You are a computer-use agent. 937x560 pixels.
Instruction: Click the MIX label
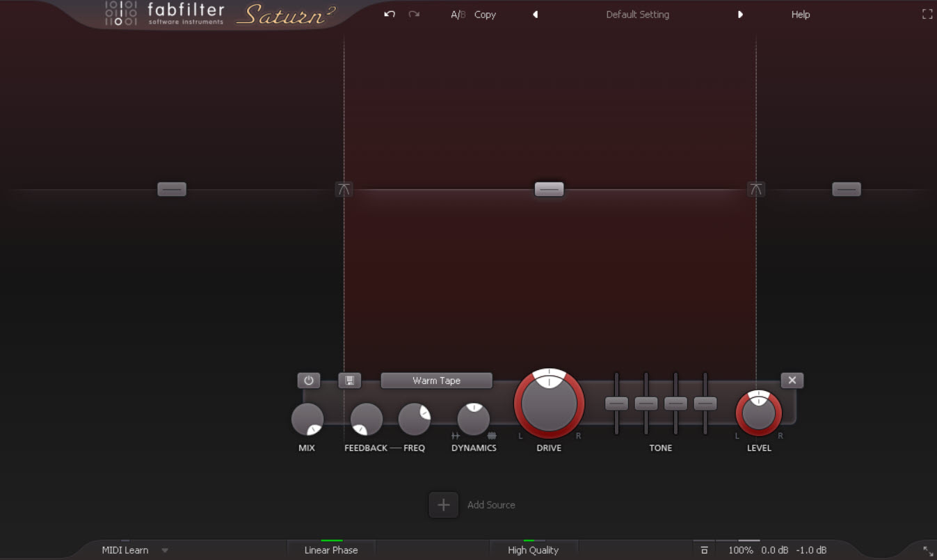click(307, 448)
